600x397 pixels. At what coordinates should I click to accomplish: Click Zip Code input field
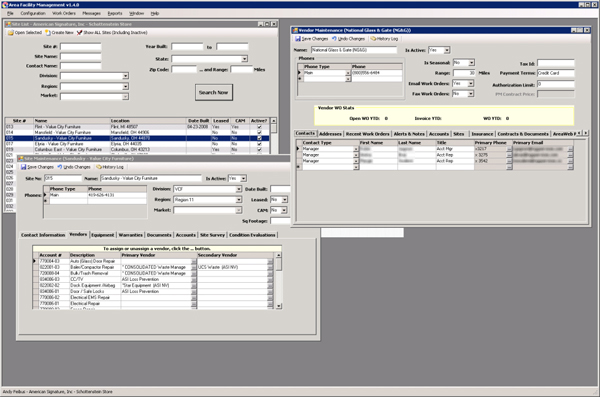click(x=184, y=70)
